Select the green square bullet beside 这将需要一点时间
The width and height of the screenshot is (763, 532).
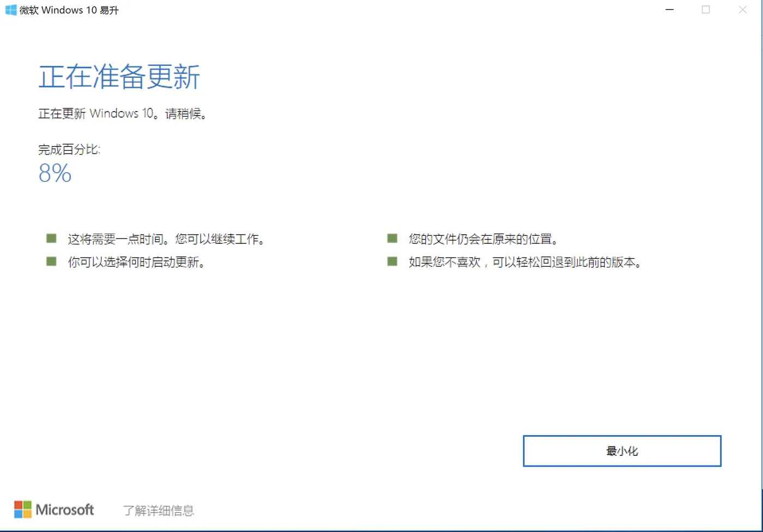(51, 237)
